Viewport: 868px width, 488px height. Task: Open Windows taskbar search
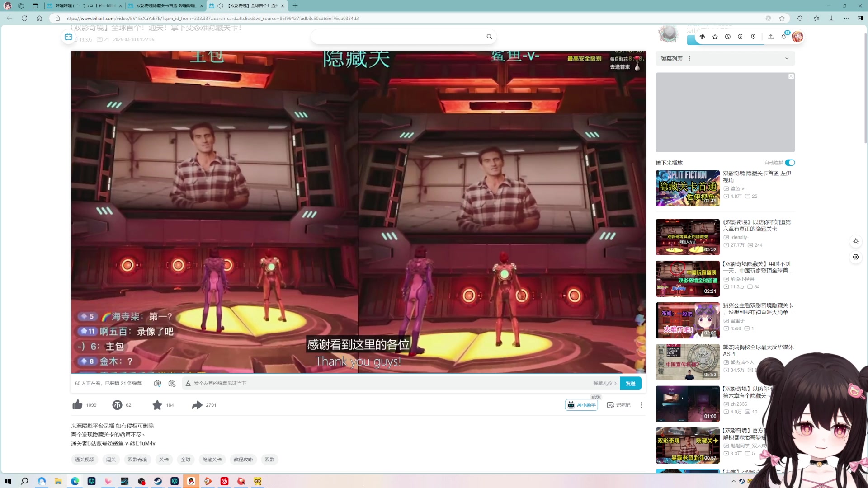(x=25, y=481)
